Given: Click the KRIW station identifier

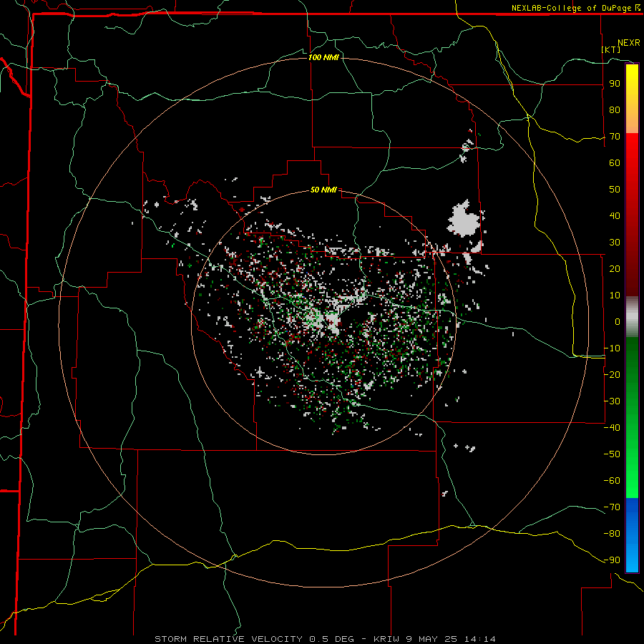Looking at the screenshot, I should 386,639.
